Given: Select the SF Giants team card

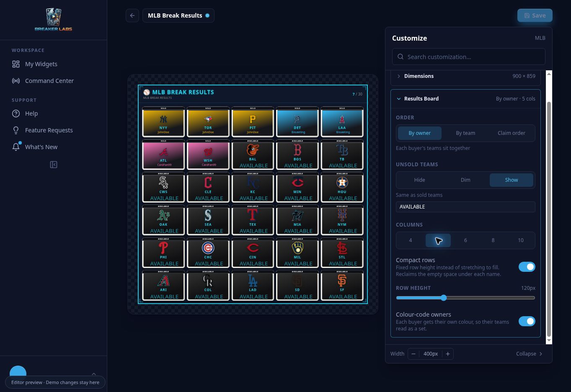Looking at the screenshot, I should tap(342, 285).
